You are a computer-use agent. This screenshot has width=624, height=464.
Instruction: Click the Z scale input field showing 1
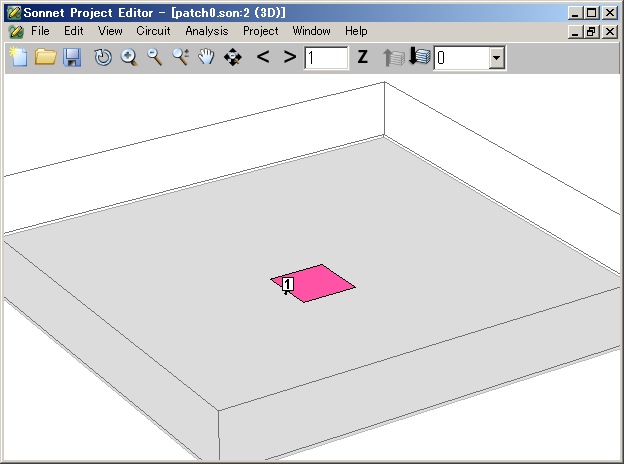pos(326,58)
